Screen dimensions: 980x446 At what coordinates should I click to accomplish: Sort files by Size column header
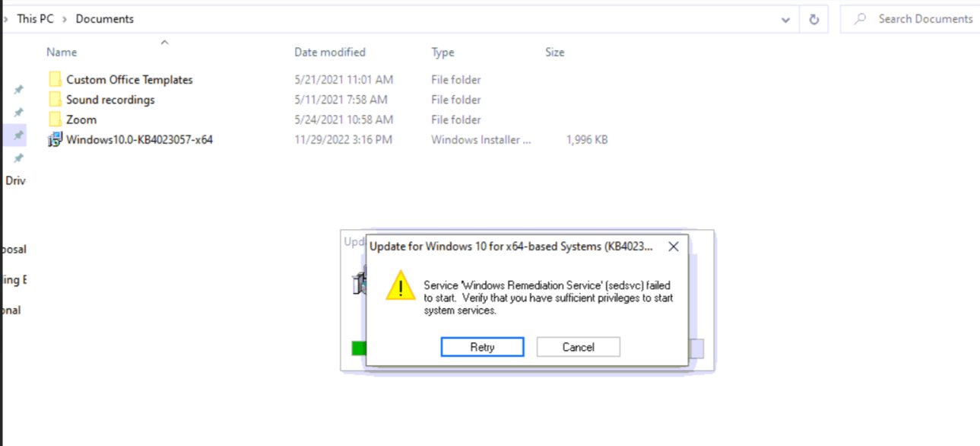coord(554,53)
